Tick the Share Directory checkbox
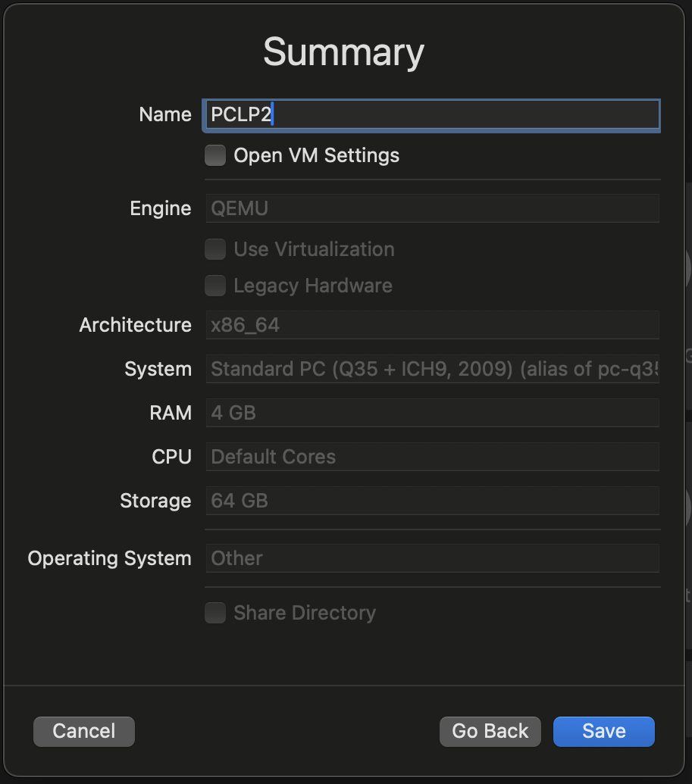Screen dimensions: 692x784 click(216, 613)
